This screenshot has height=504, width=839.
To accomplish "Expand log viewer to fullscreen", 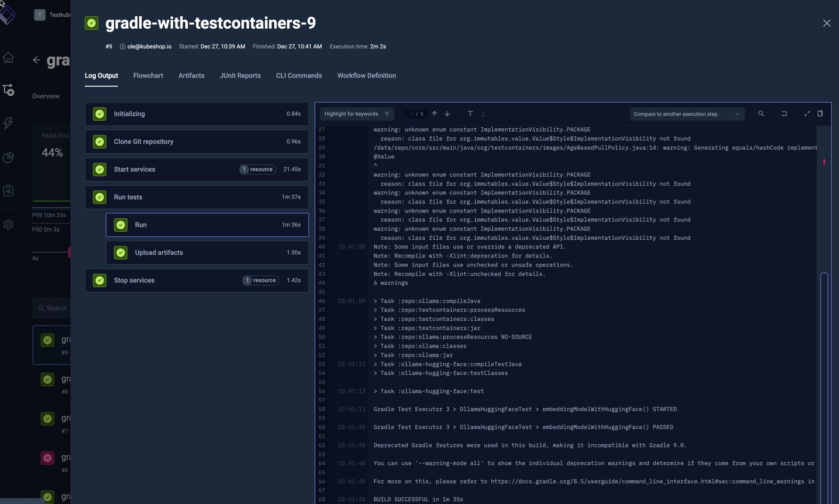I will coord(807,113).
